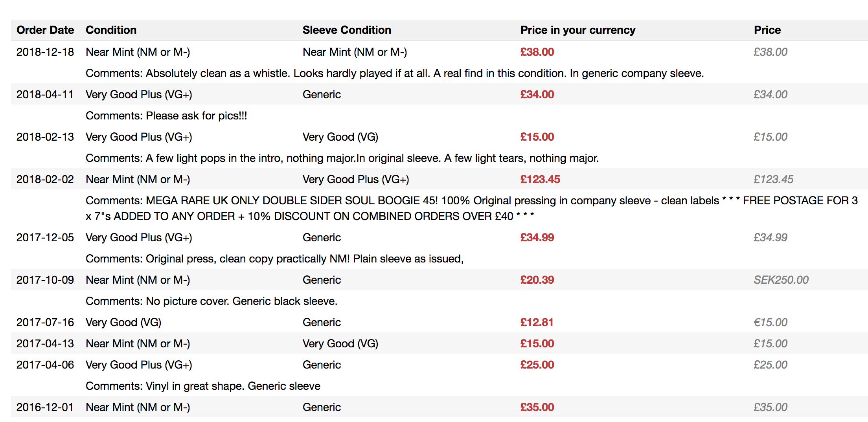This screenshot has width=868, height=422.
Task: Click the Order Date column header
Action: 45,30
